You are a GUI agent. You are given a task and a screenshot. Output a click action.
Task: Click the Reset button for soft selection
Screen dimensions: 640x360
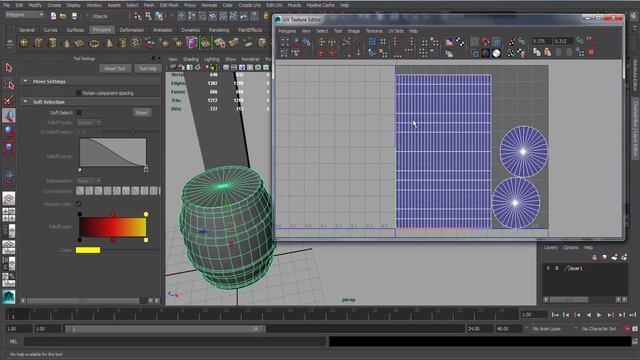point(142,113)
